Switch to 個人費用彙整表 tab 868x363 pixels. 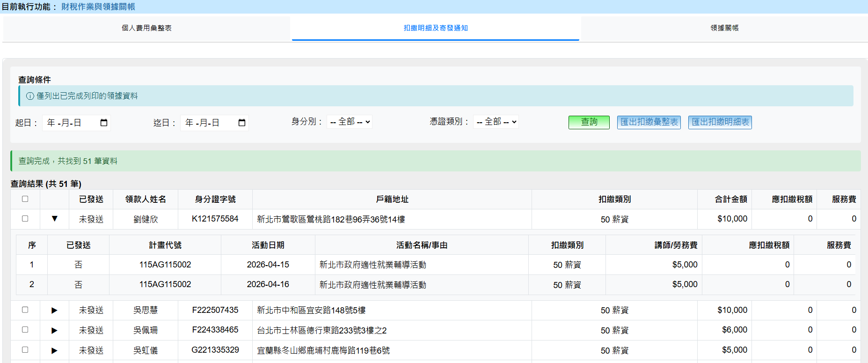point(146,28)
